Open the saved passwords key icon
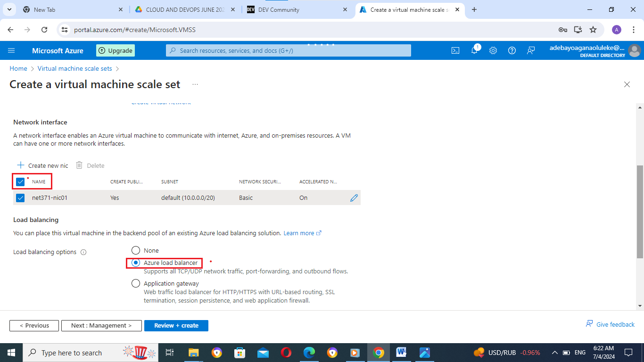644x362 pixels. [562, 30]
